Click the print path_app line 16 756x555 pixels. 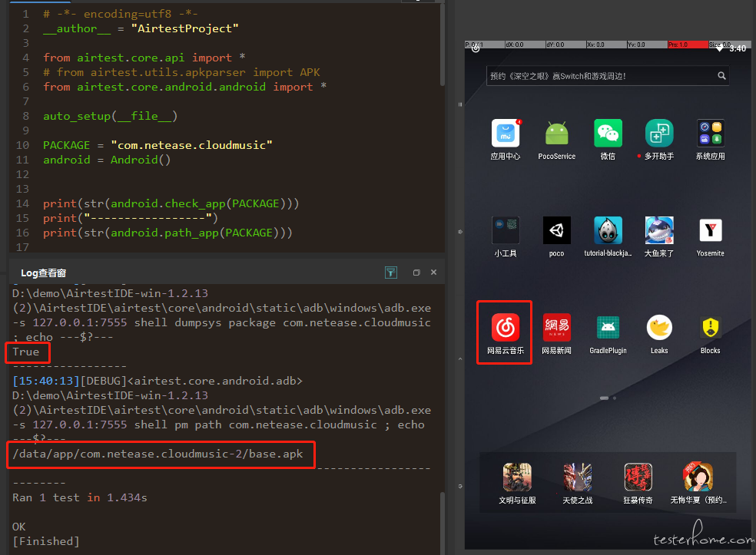pos(167,233)
